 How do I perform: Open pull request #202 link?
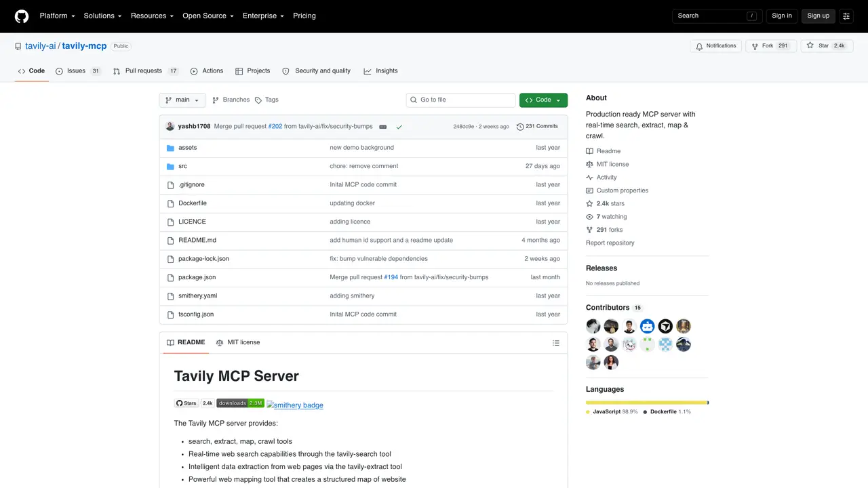(x=275, y=127)
